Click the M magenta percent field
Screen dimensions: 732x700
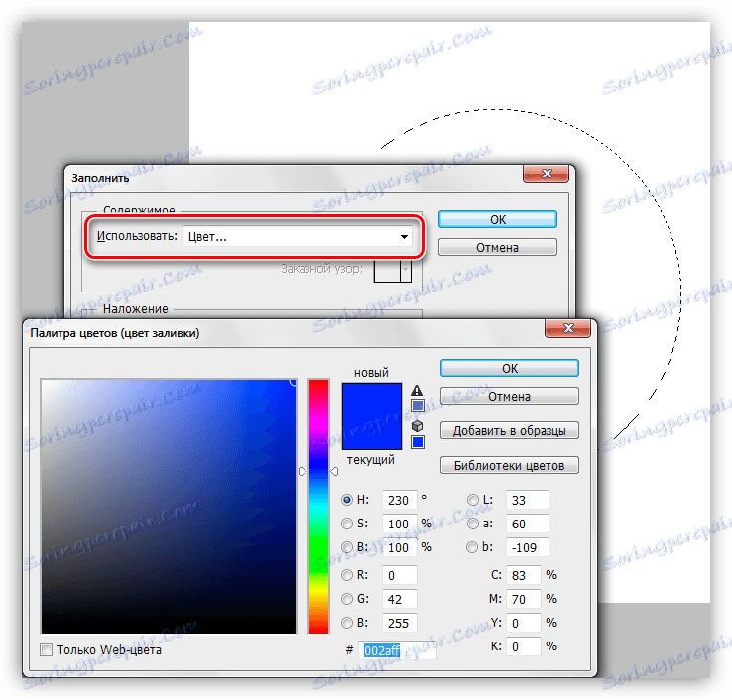[524, 599]
